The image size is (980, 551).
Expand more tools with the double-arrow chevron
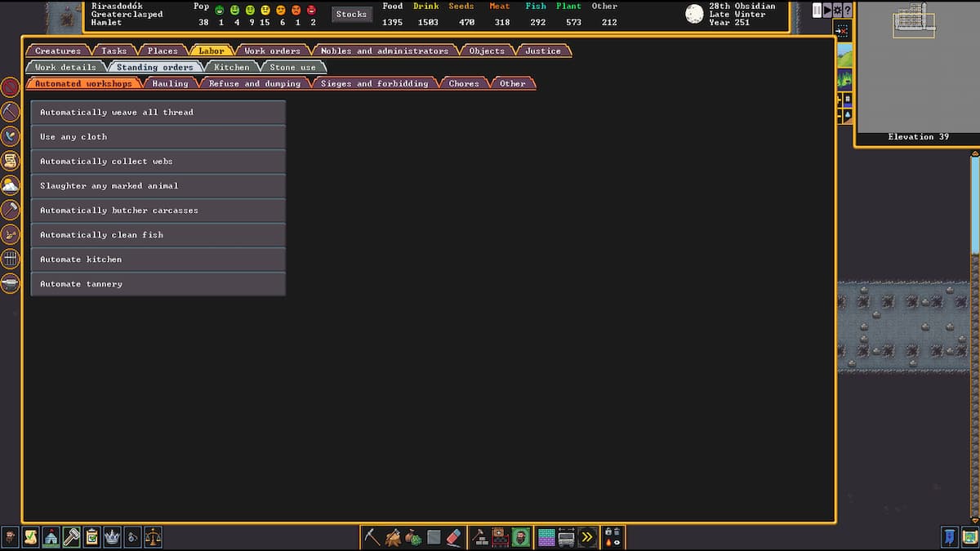pyautogui.click(x=587, y=536)
